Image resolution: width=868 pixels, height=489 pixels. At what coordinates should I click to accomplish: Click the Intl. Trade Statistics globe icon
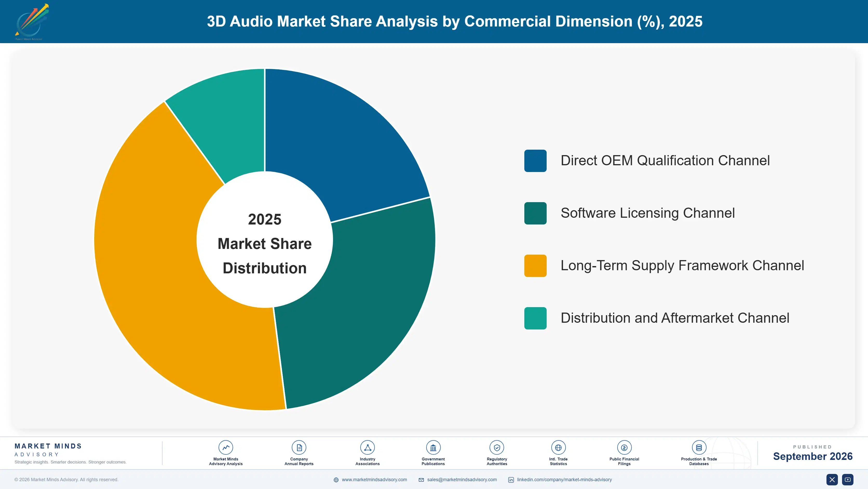point(558,447)
